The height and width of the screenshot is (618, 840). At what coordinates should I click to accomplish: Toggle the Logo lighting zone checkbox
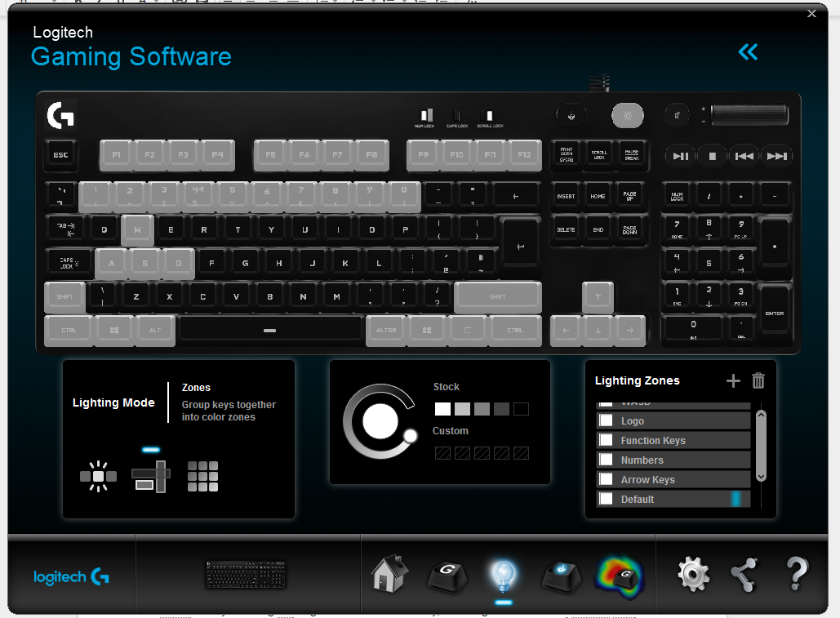tap(606, 420)
